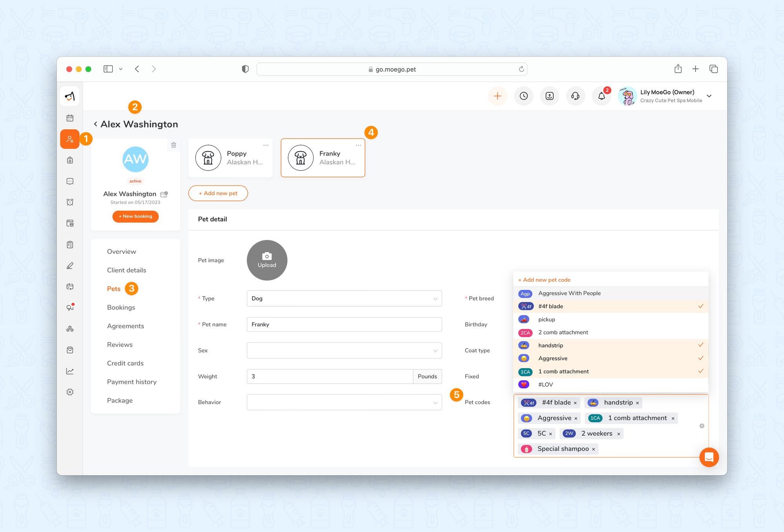Open the clock history icon in header

(524, 96)
